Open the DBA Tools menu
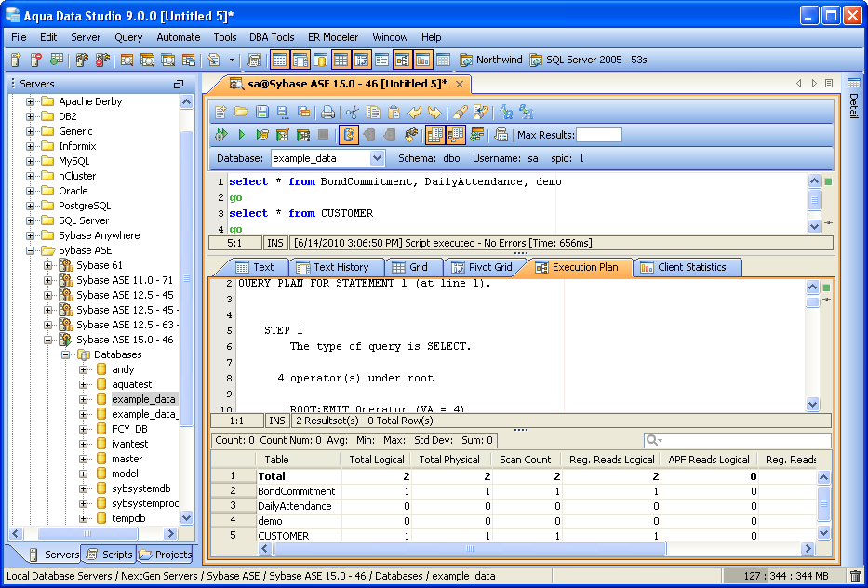 [272, 37]
